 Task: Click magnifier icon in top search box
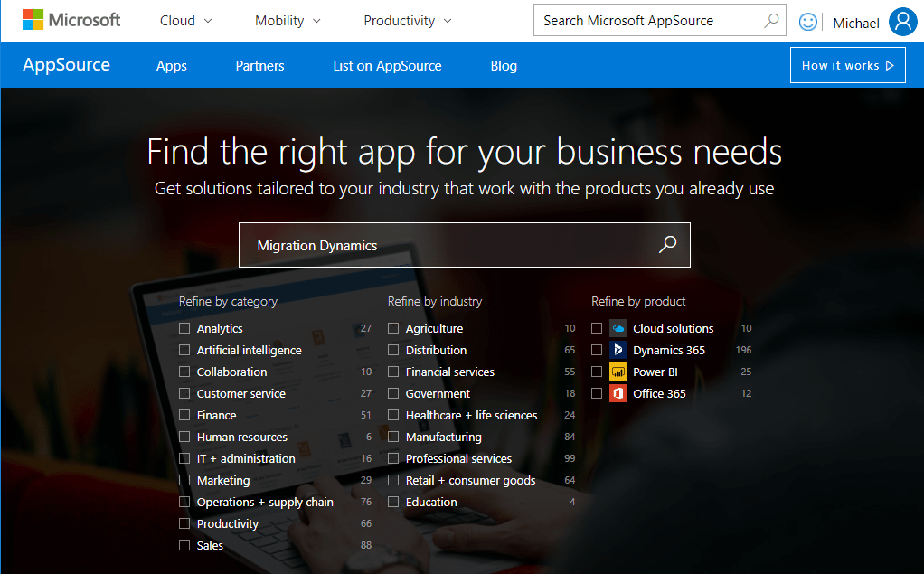771,20
